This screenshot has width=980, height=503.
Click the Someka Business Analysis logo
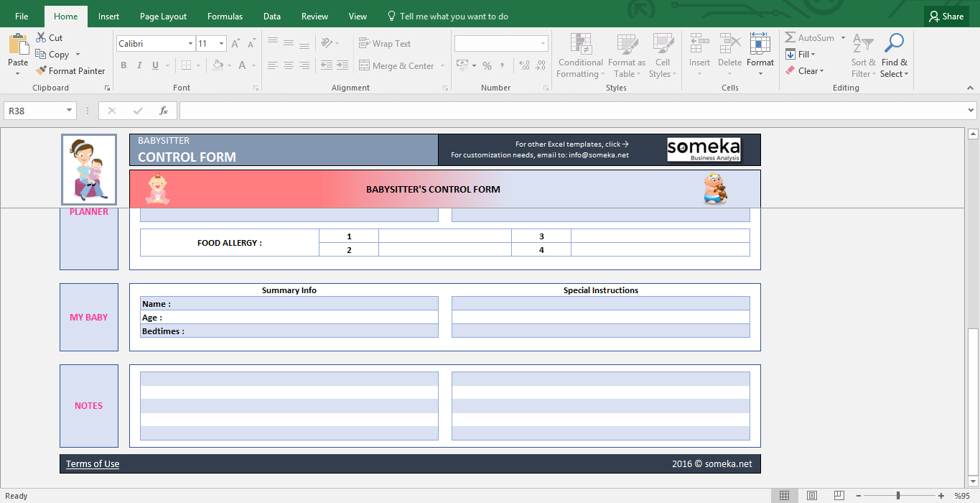[x=704, y=149]
